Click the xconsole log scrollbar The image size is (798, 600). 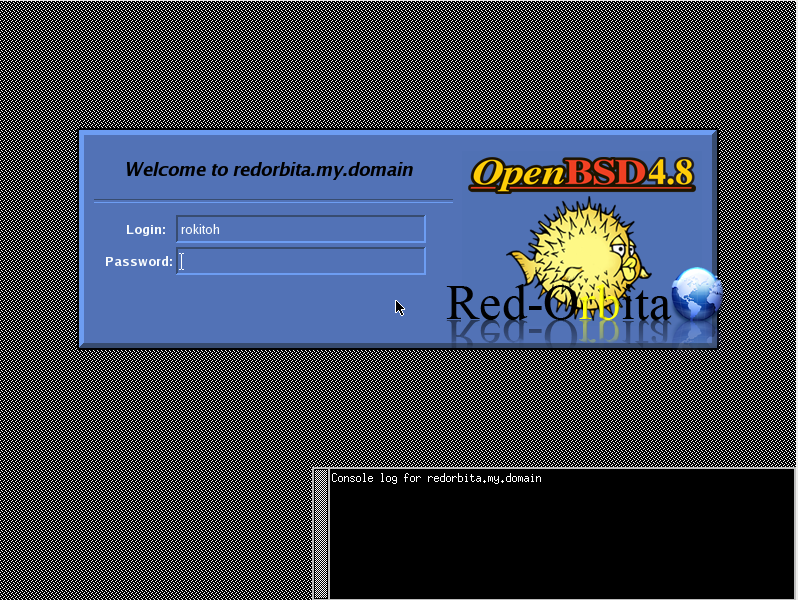tap(321, 534)
